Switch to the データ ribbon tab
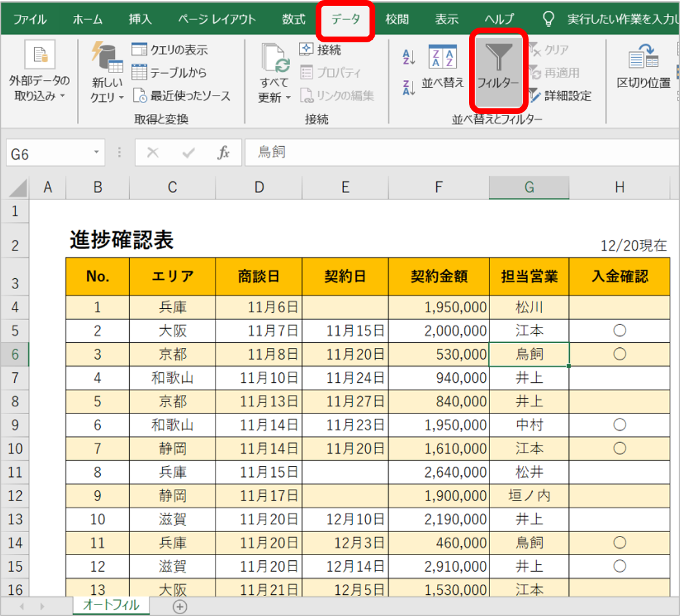The height and width of the screenshot is (616, 680). click(344, 19)
